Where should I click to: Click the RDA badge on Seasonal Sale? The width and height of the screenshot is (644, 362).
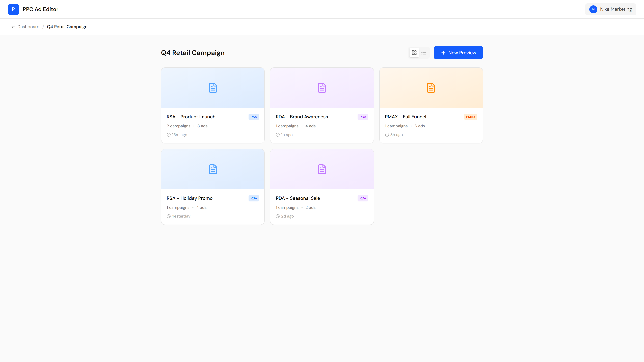[363, 198]
